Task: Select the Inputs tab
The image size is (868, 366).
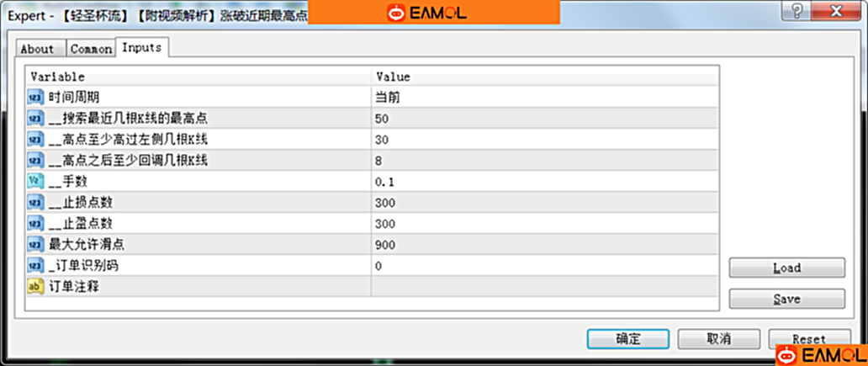Action: [141, 48]
